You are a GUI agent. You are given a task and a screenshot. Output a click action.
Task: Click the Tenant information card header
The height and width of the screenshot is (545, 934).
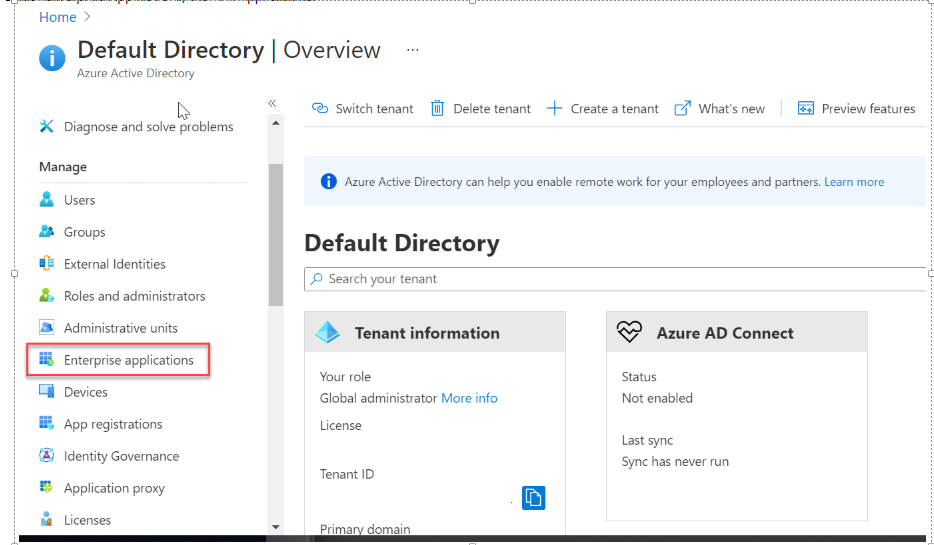pos(435,332)
